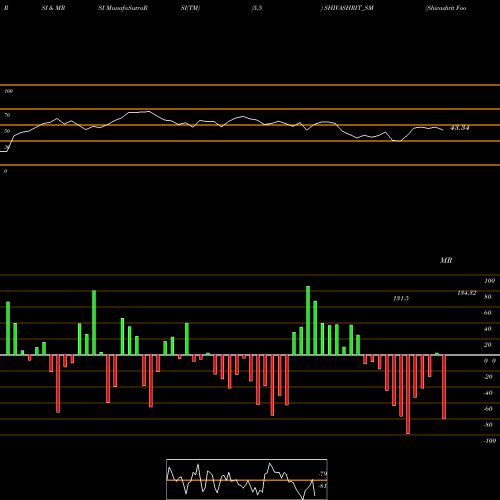Click the -79 value in mini chart

pos(322,474)
